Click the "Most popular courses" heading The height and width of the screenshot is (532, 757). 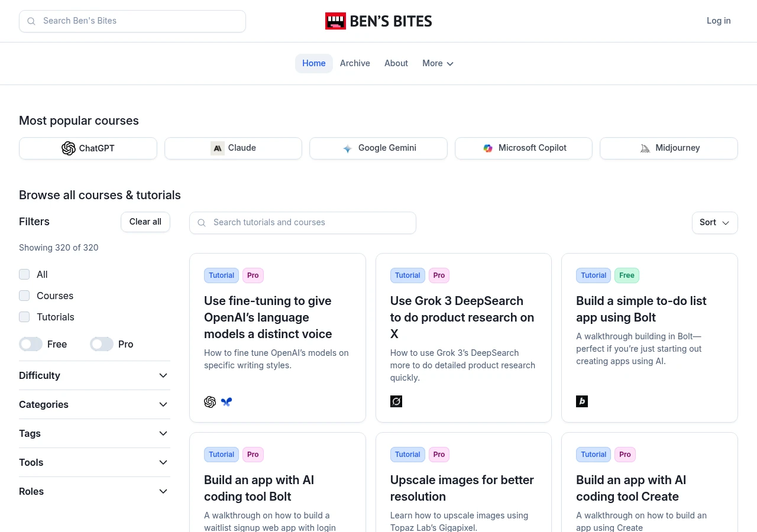click(x=79, y=121)
